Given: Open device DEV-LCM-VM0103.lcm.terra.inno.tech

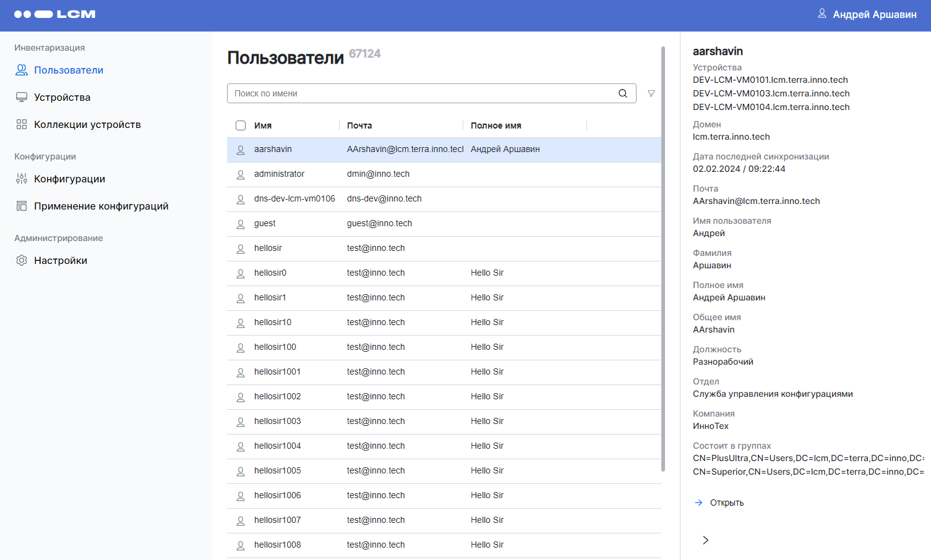Looking at the screenshot, I should pos(771,93).
